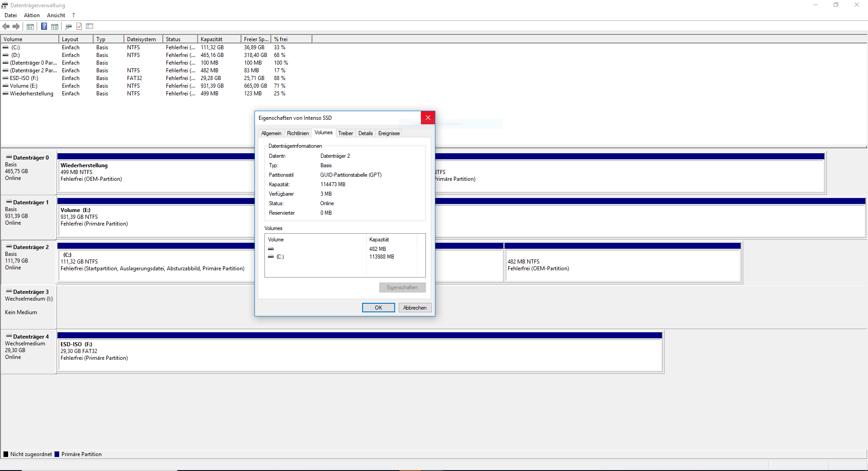Select the (D:) drive icon in volume list
This screenshot has width=868, height=471.
click(5, 55)
